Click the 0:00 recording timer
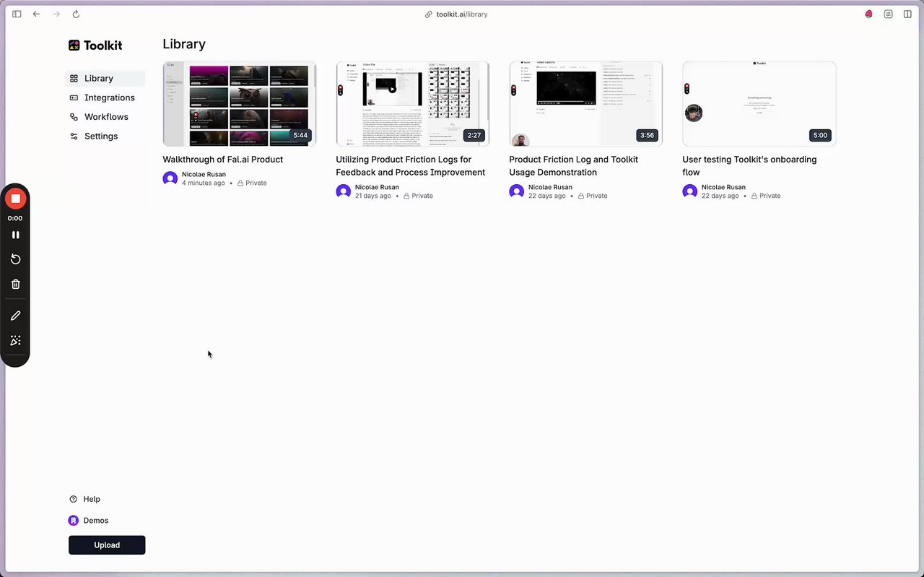The width and height of the screenshot is (924, 577). 15,218
